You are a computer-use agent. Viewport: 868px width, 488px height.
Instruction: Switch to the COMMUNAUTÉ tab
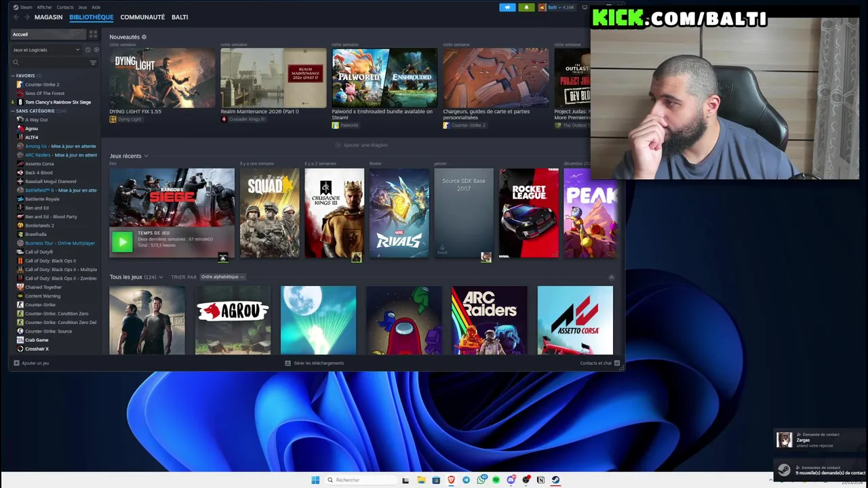point(142,17)
